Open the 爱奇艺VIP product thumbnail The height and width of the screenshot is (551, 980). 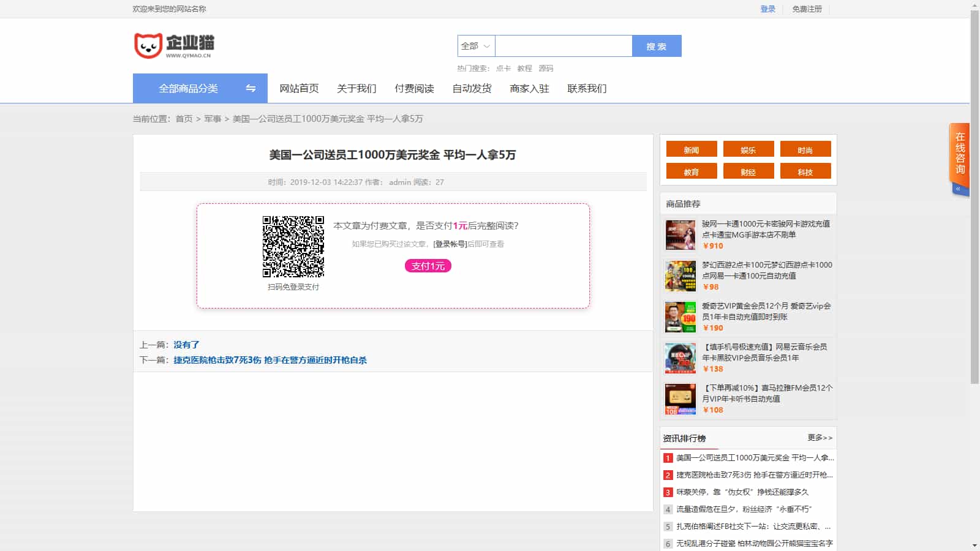pos(680,317)
